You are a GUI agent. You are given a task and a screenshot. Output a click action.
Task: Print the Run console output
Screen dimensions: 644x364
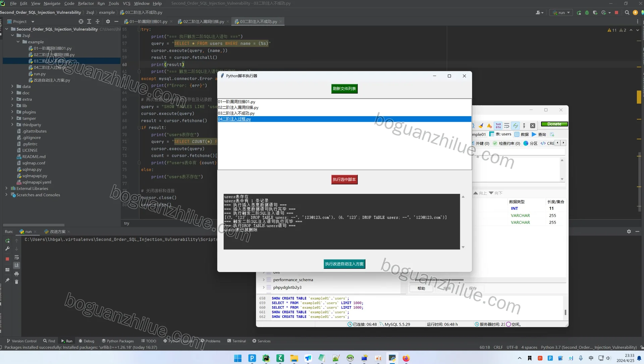click(x=16, y=274)
